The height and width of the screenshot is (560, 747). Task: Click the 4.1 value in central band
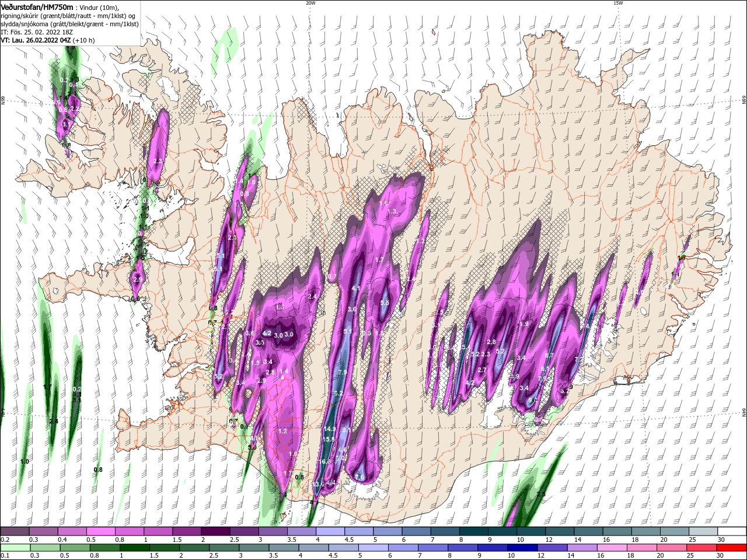(356, 288)
